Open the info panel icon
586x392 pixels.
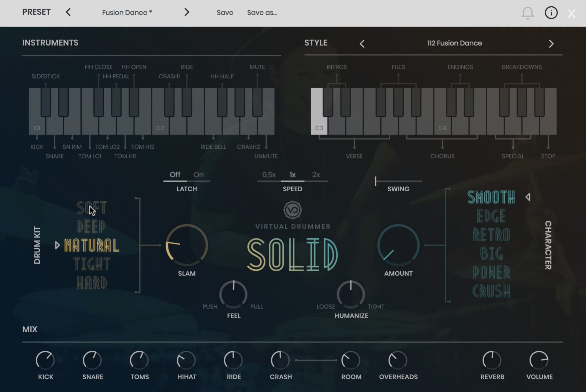point(551,13)
